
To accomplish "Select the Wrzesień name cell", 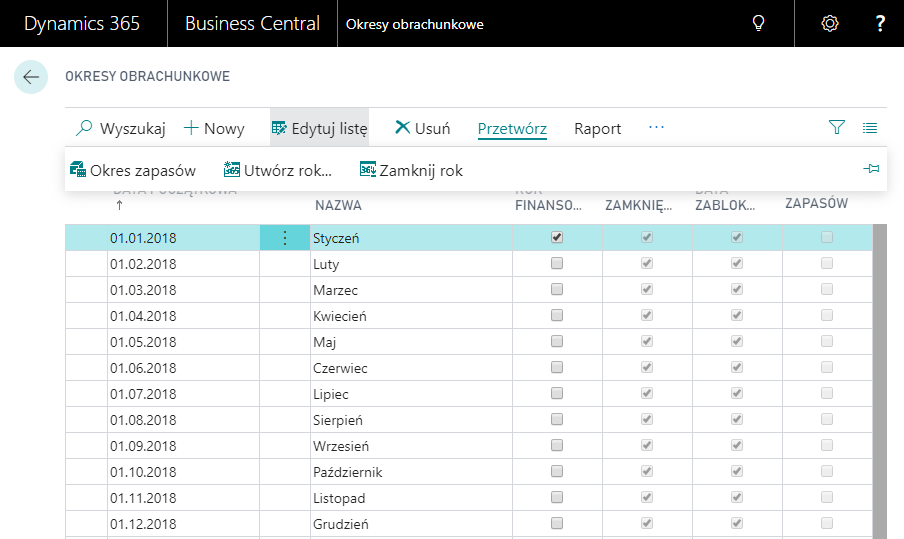I will point(411,446).
